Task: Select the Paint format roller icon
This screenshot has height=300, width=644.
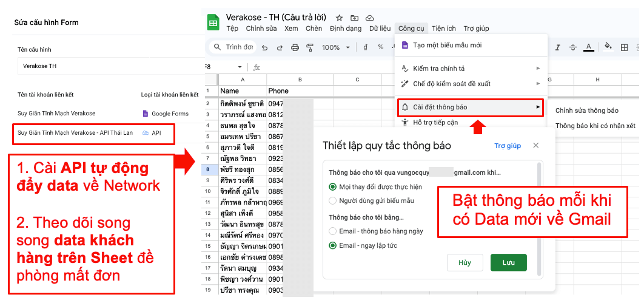Action: [310, 47]
